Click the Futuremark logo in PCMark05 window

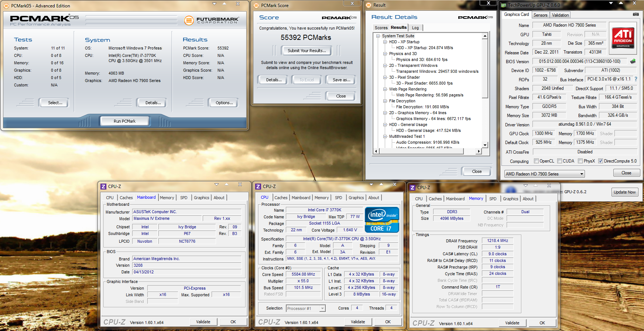[x=212, y=20]
